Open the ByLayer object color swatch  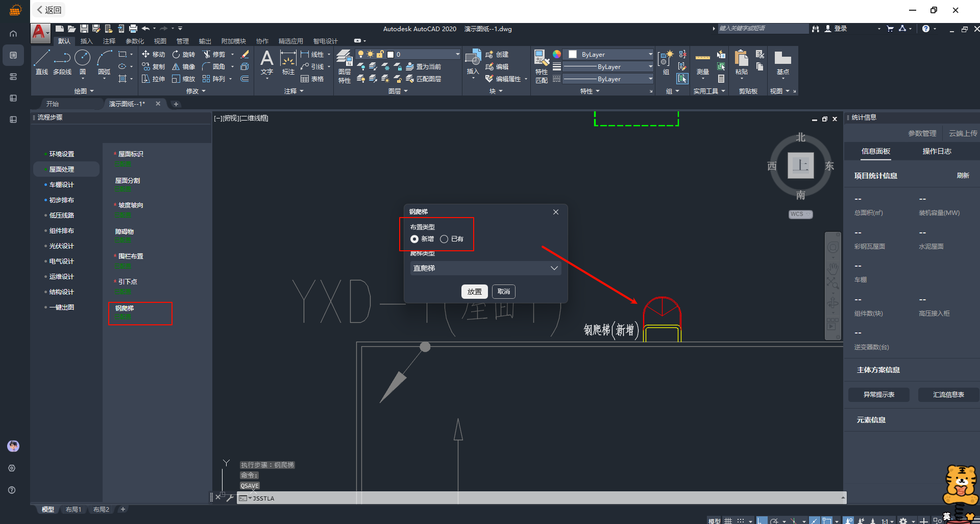[573, 54]
